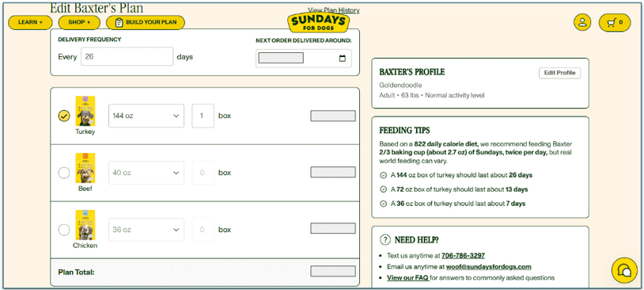Click the Beef box quantity field
The image size is (644, 290).
point(203,173)
